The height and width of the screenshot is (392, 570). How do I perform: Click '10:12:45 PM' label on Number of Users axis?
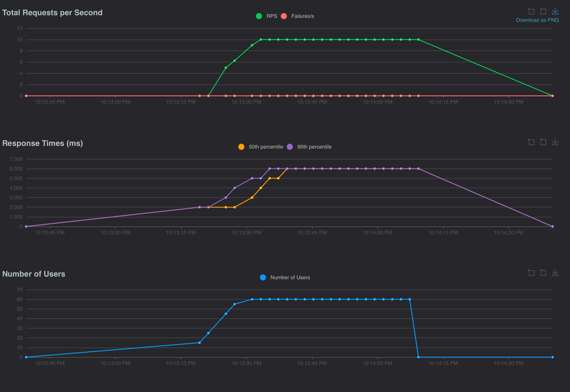click(50, 363)
